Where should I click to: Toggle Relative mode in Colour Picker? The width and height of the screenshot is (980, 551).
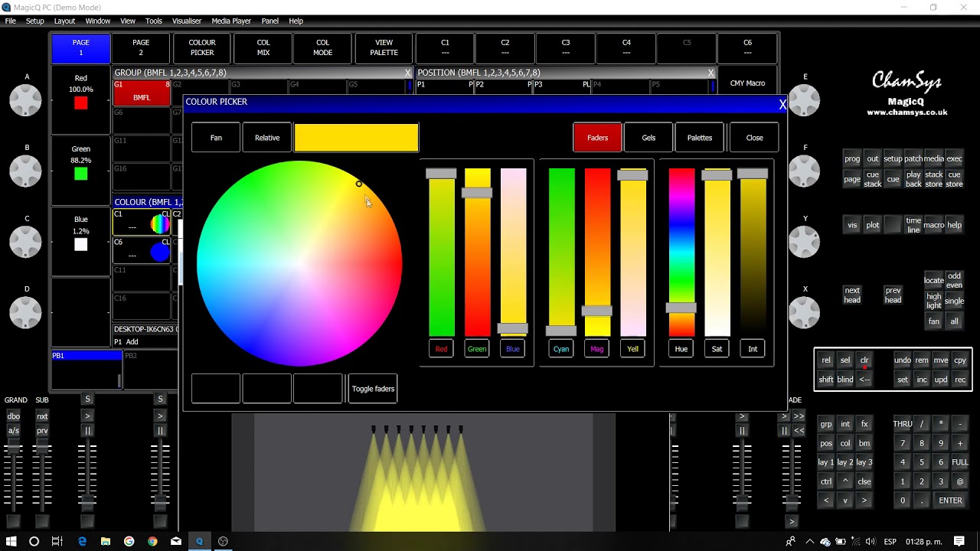(267, 138)
